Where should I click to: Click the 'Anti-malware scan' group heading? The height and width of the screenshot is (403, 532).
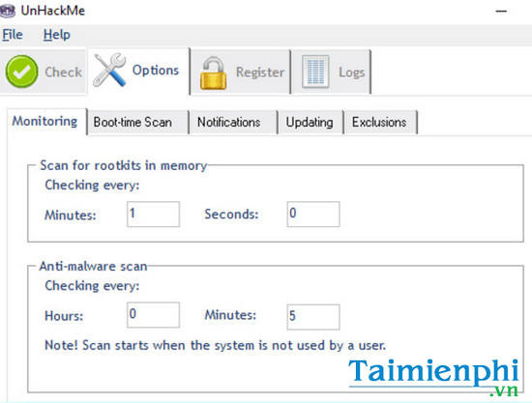(x=93, y=266)
